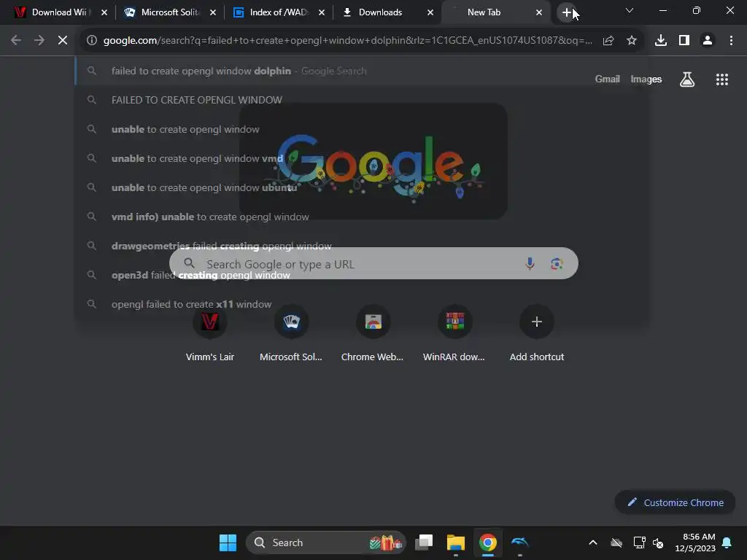Open the clock and date flyout

pos(695,542)
